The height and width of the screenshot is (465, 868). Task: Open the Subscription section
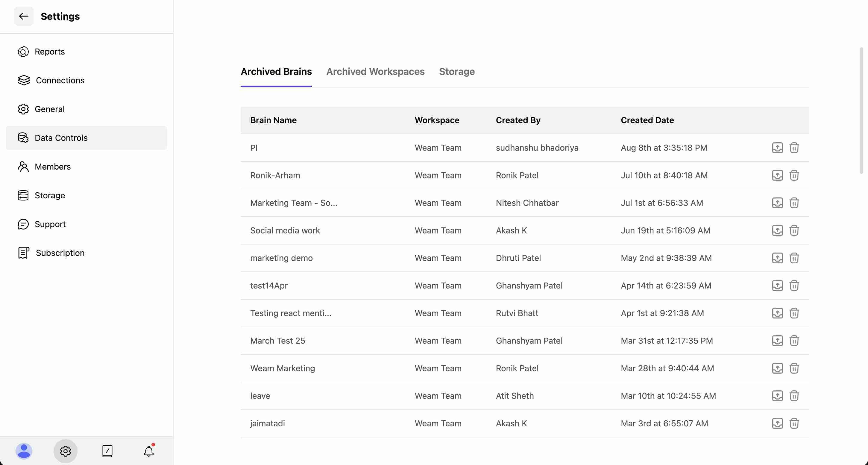point(86,253)
